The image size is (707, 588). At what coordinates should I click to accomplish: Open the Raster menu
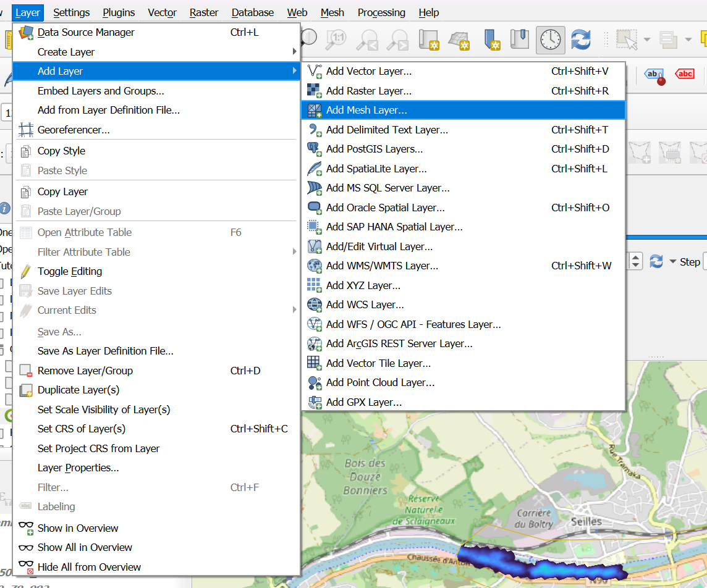(204, 12)
